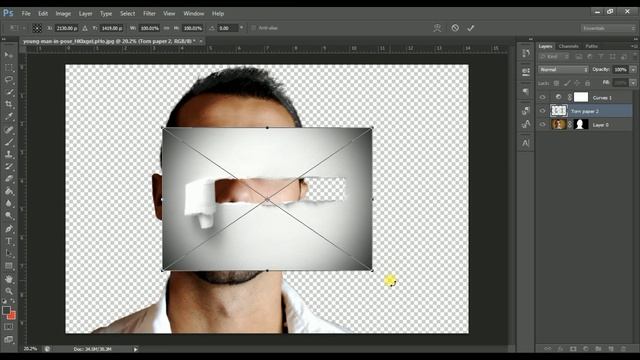
Task: Change screen mode from toolbar
Action: point(9,339)
